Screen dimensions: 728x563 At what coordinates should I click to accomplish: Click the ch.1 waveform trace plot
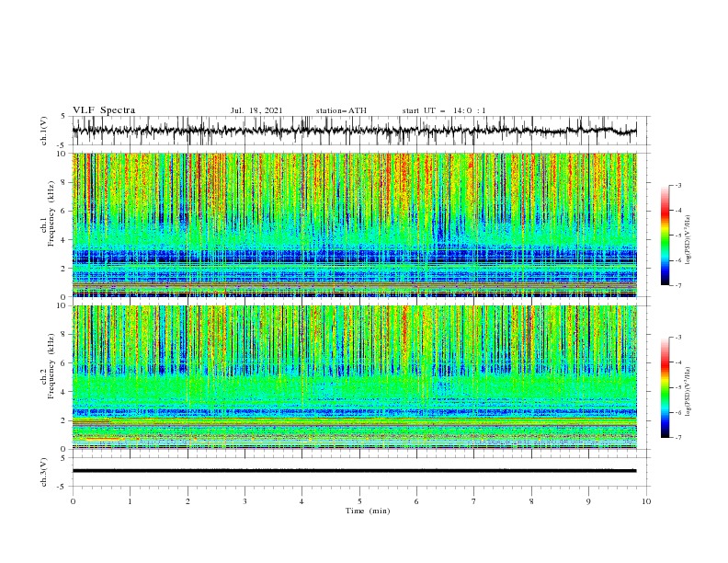tap(354, 131)
